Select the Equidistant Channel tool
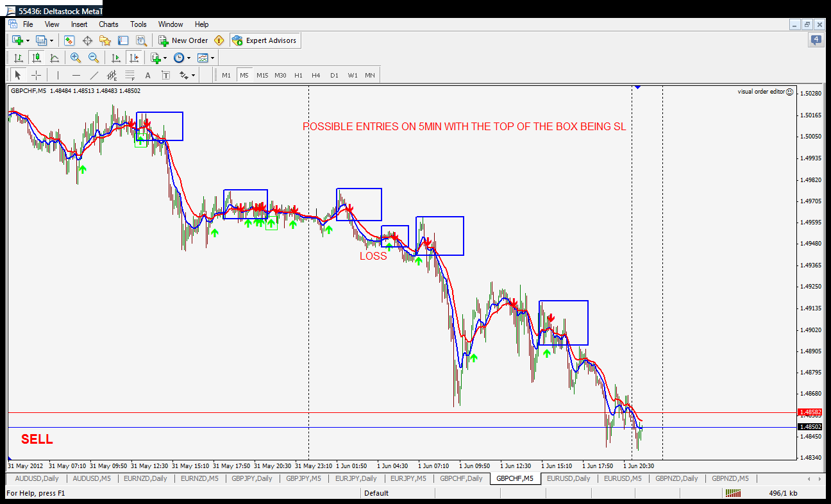831x504 pixels. tap(112, 75)
